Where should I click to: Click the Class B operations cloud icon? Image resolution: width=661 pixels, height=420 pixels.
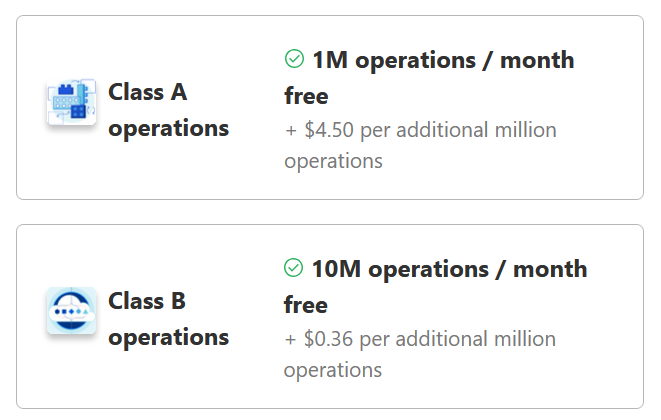[x=71, y=311]
